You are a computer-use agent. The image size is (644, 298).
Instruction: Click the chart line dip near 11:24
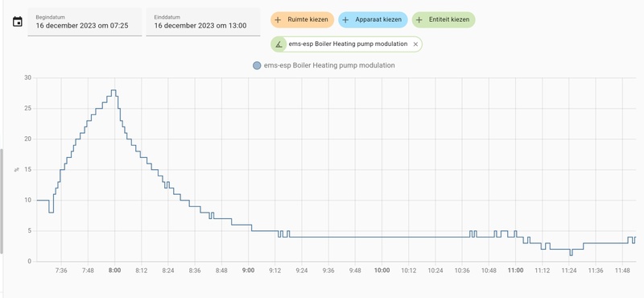pos(571,255)
